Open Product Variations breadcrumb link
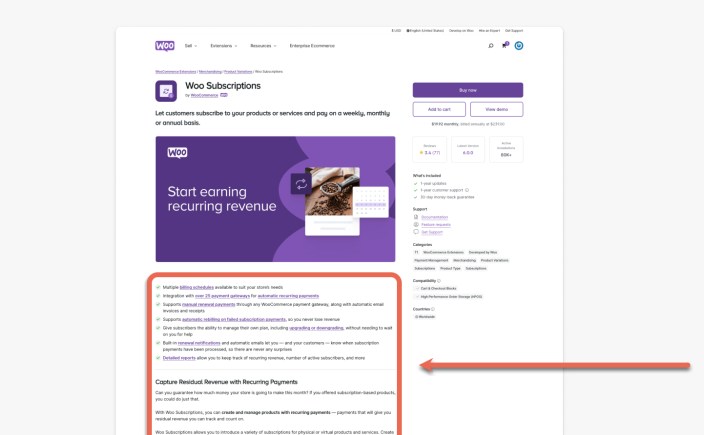704x435 pixels. pyautogui.click(x=238, y=72)
